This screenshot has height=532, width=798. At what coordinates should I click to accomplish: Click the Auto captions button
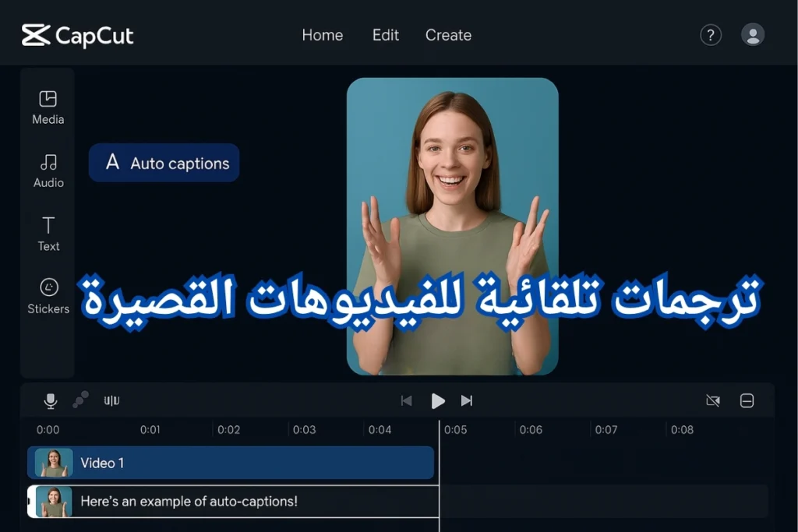pos(164,163)
